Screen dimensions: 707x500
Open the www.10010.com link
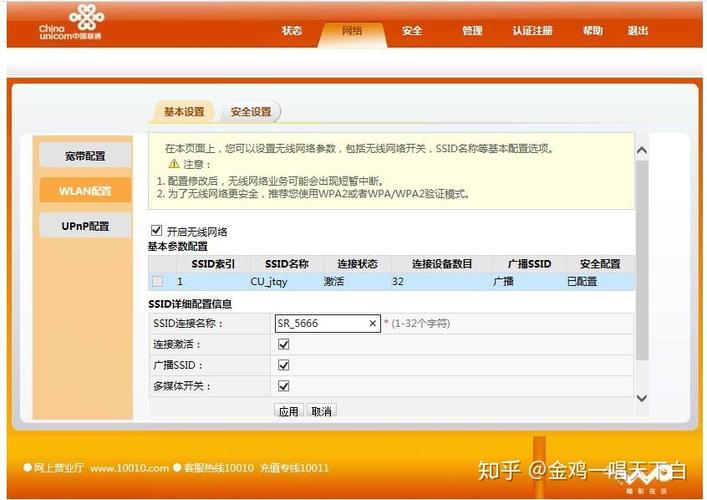[x=129, y=468]
